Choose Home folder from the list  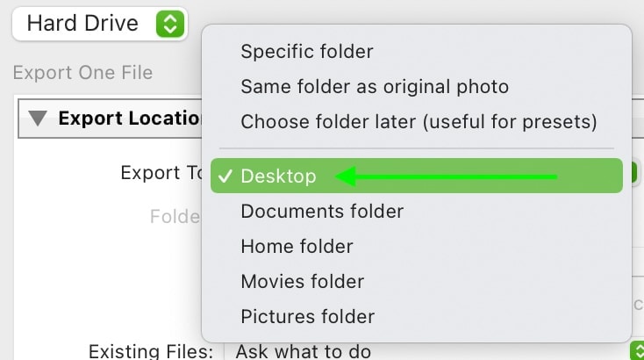[x=297, y=247]
